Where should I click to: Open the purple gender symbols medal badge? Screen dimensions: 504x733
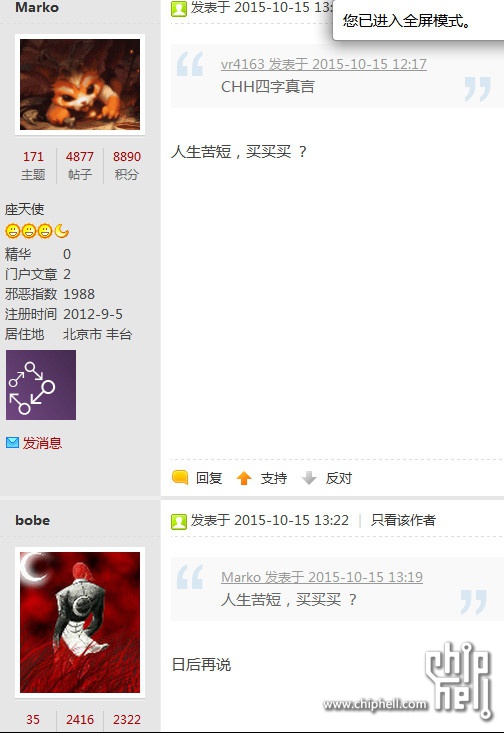[41, 385]
